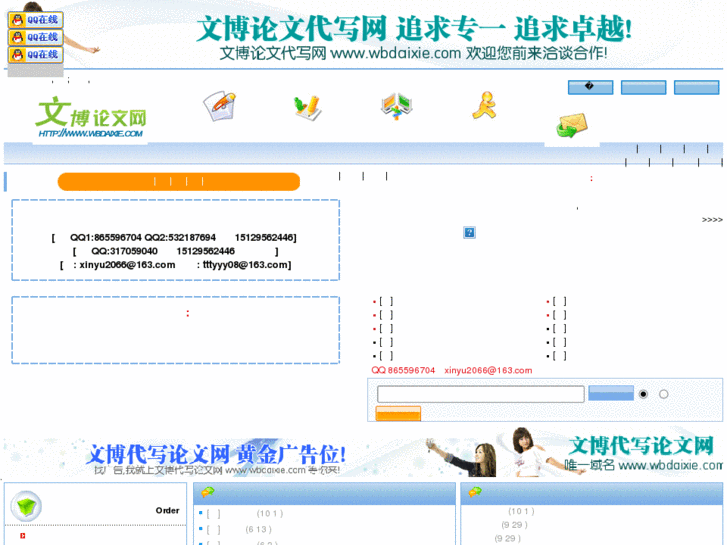Click the Order heading text
Screen dimensions: 727x545
tap(167, 511)
